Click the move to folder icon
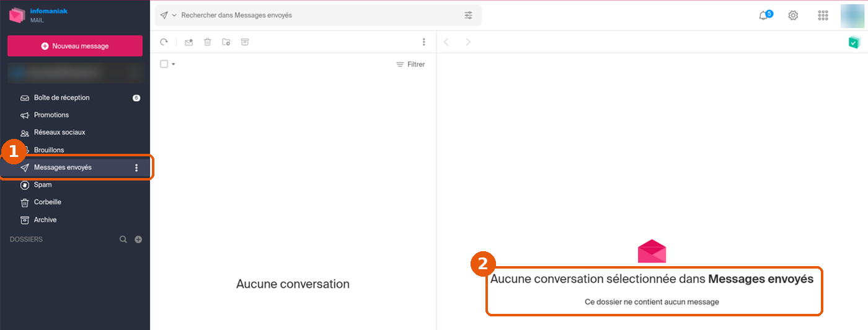Image resolution: width=868 pixels, height=330 pixels. 226,42
